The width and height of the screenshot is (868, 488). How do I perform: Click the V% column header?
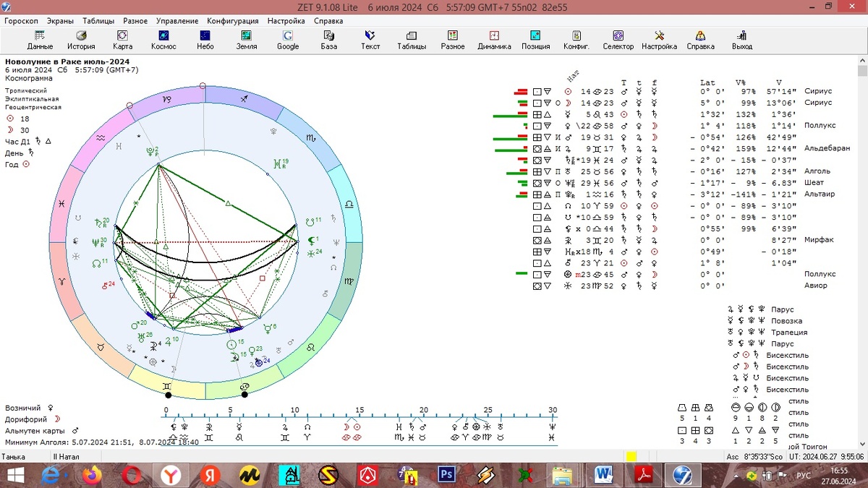pyautogui.click(x=740, y=83)
